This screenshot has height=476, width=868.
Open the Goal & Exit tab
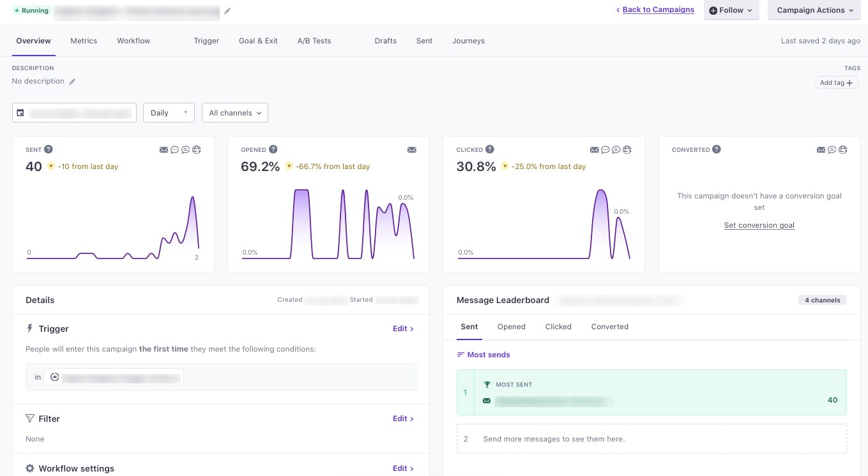[x=258, y=41]
